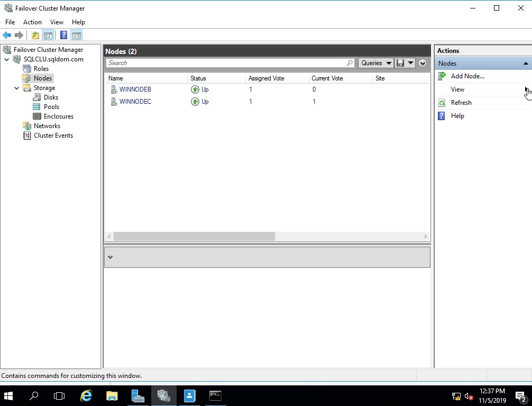Open the dropdown arrow beside save query
The width and height of the screenshot is (532, 406).
(410, 63)
